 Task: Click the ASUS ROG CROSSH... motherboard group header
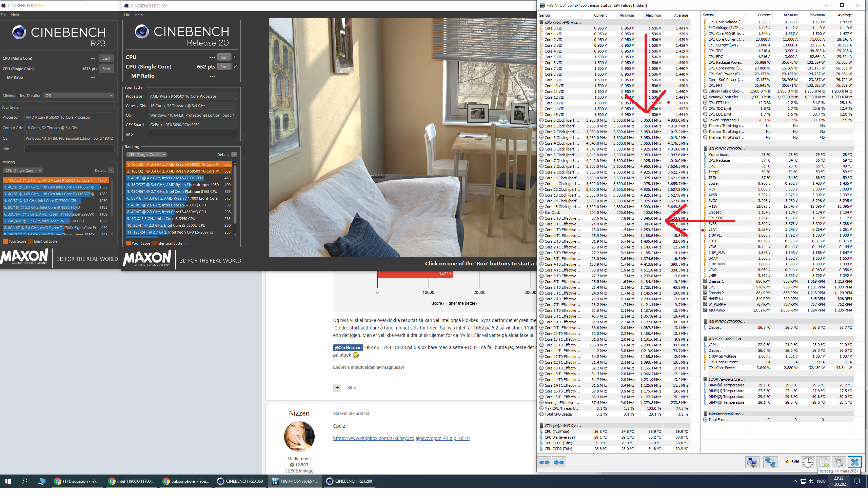(726, 149)
